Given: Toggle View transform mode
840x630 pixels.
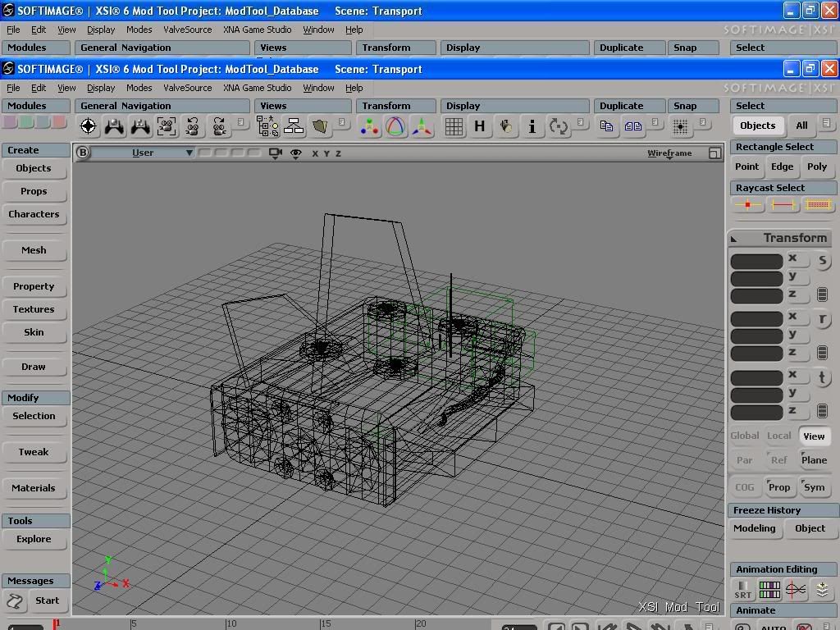Looking at the screenshot, I should (x=814, y=436).
